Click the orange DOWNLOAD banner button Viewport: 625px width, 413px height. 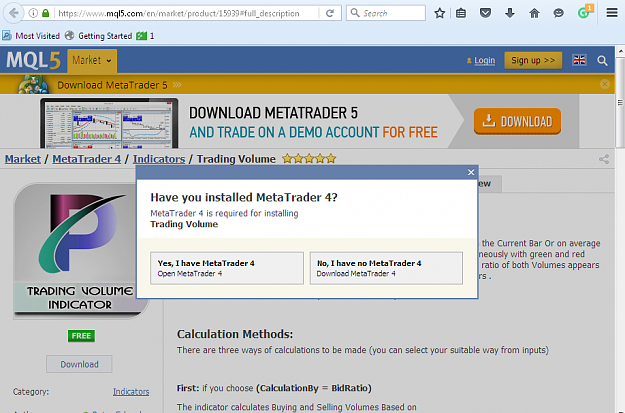[517, 121]
